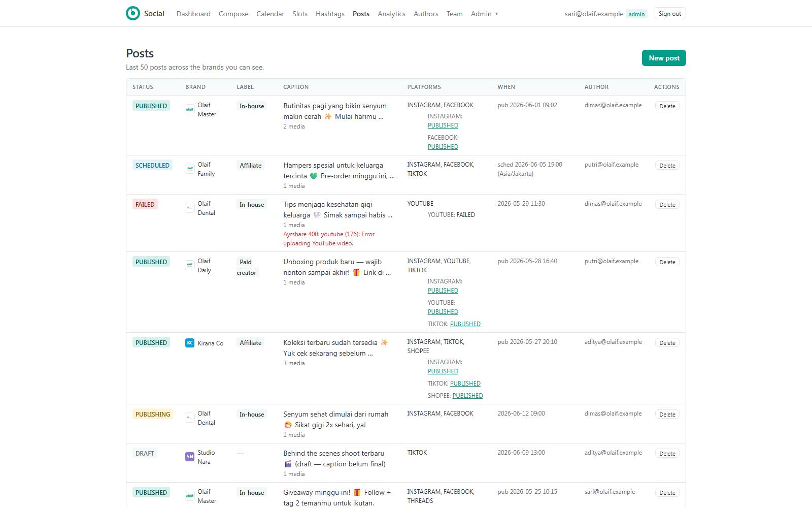The height and width of the screenshot is (508, 812).
Task: Click the Olaif Family brand icon
Action: (190, 169)
